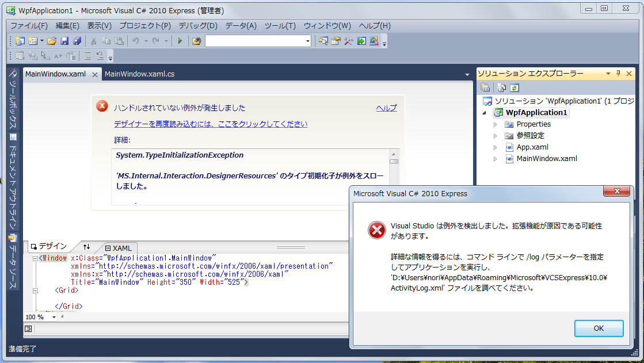Click Solution Explorer Refresh icon
Viewport: 644px width, 363px height.
515,87
